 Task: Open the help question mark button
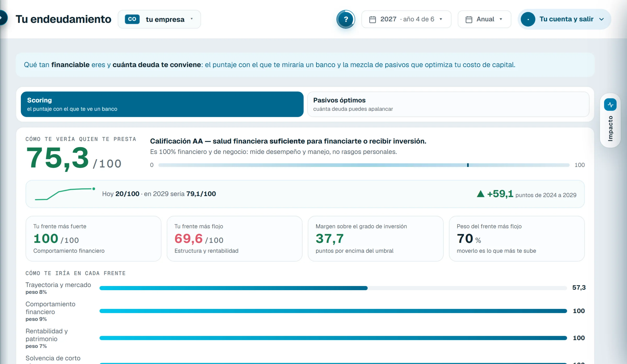coord(346,19)
